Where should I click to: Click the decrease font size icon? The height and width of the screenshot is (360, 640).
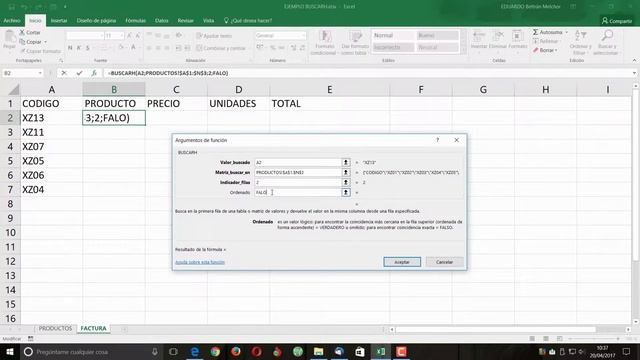(x=138, y=36)
